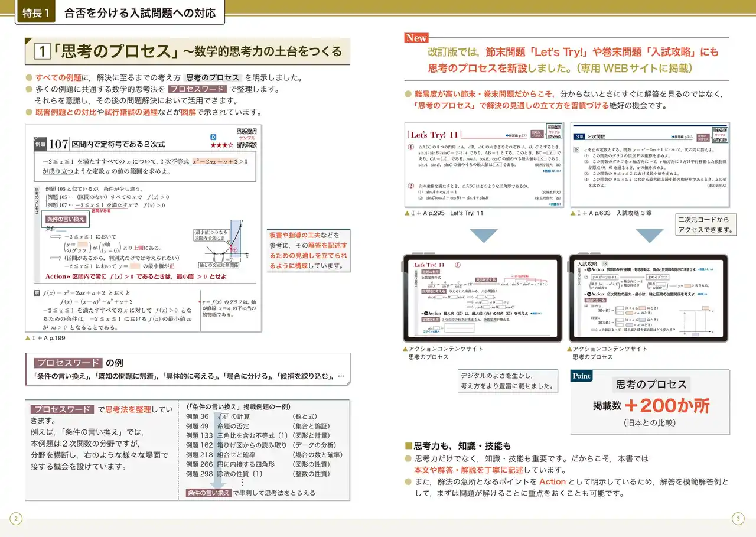Click the +200か所 text
The width and height of the screenshot is (756, 537).
(x=667, y=405)
